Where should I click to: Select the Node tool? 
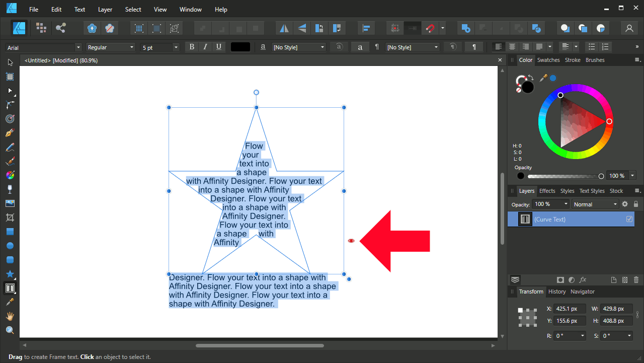coord(10,90)
